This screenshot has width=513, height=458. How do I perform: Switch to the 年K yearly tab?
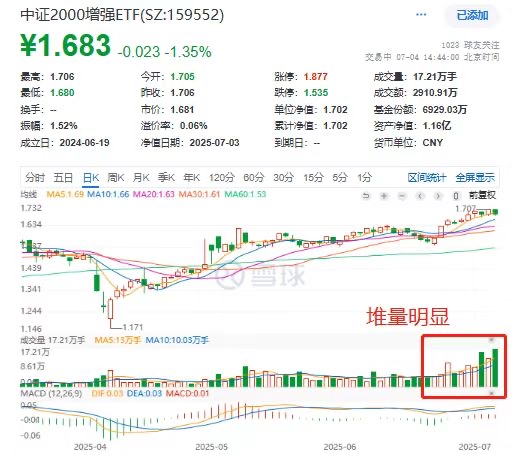(191, 177)
